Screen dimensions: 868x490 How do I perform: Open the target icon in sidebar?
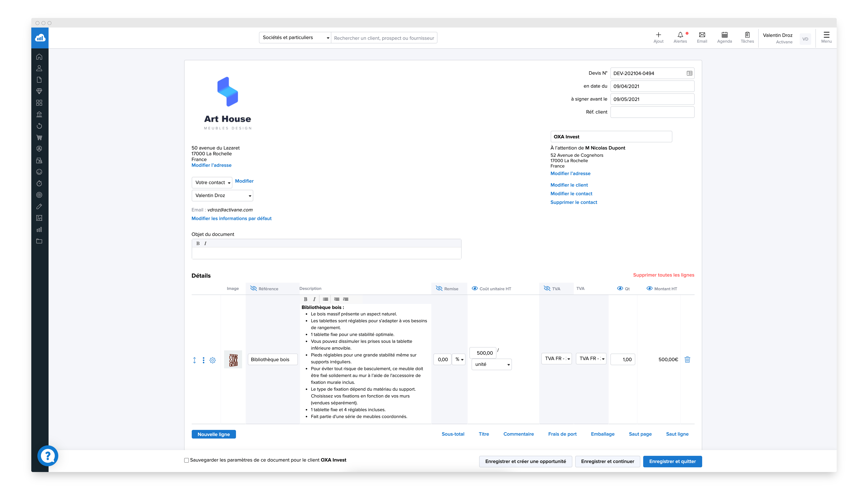pyautogui.click(x=39, y=195)
